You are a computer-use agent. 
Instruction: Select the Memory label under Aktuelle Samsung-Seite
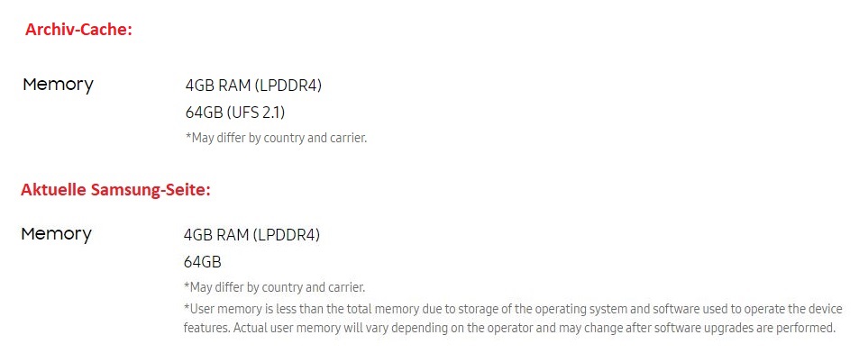point(56,234)
